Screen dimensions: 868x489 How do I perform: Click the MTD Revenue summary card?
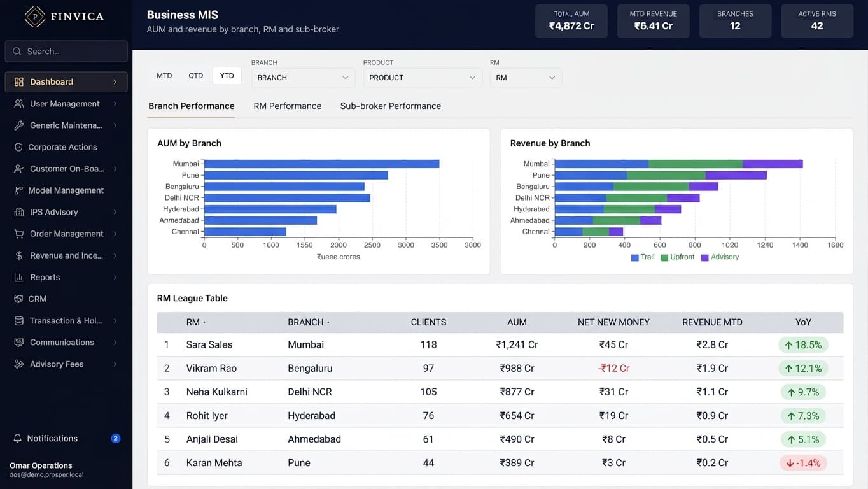click(654, 21)
